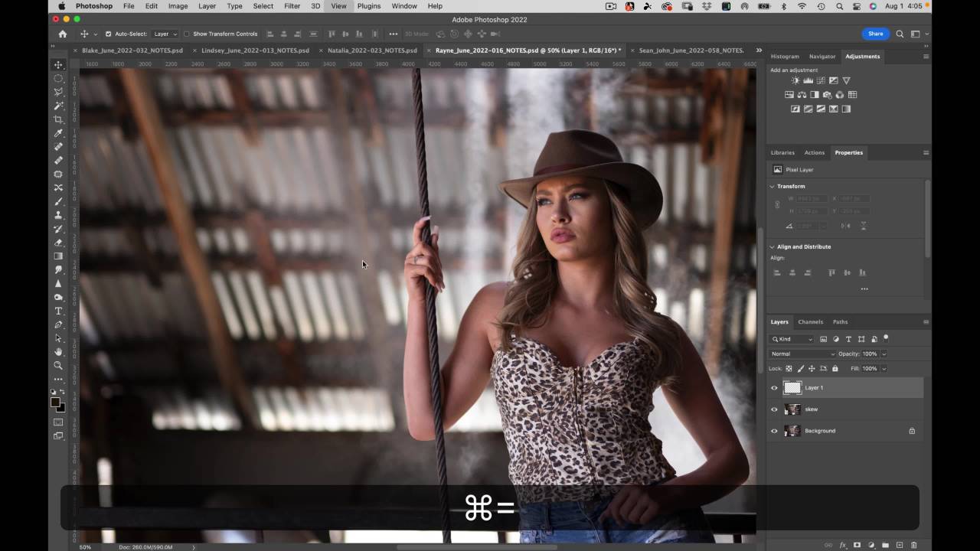This screenshot has width=980, height=551.
Task: Open the Filter menu
Action: pos(292,6)
